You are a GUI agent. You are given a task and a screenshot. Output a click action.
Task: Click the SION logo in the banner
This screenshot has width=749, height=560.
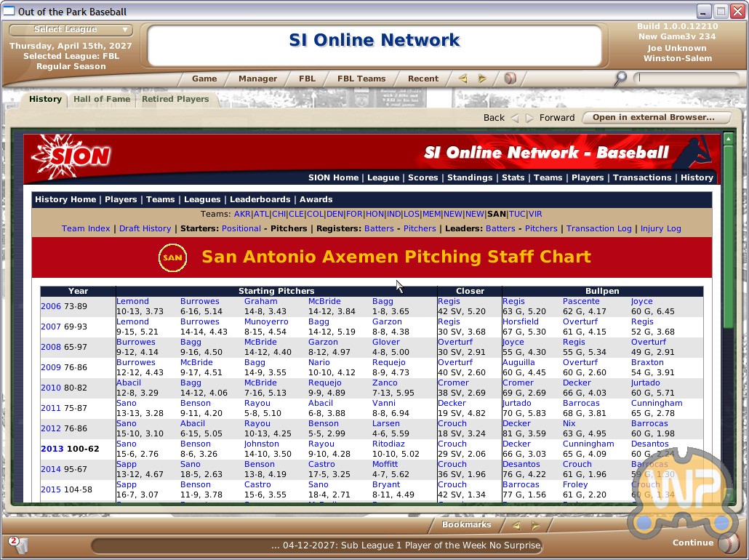point(71,155)
